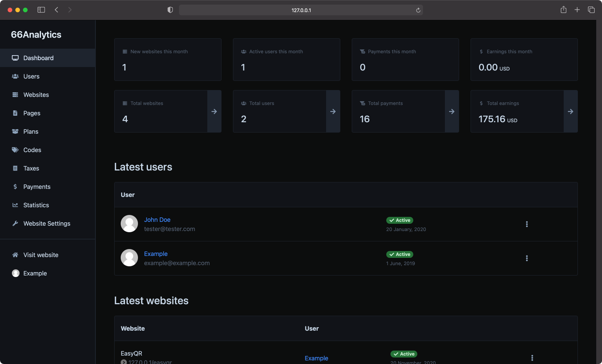
Task: Reload the page with the refresh icon
Action: coord(418,10)
